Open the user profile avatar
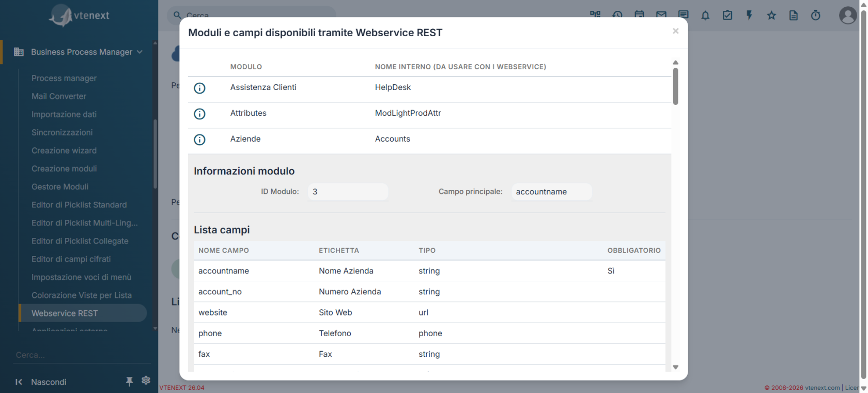Viewport: 868px width, 393px height. (x=848, y=16)
